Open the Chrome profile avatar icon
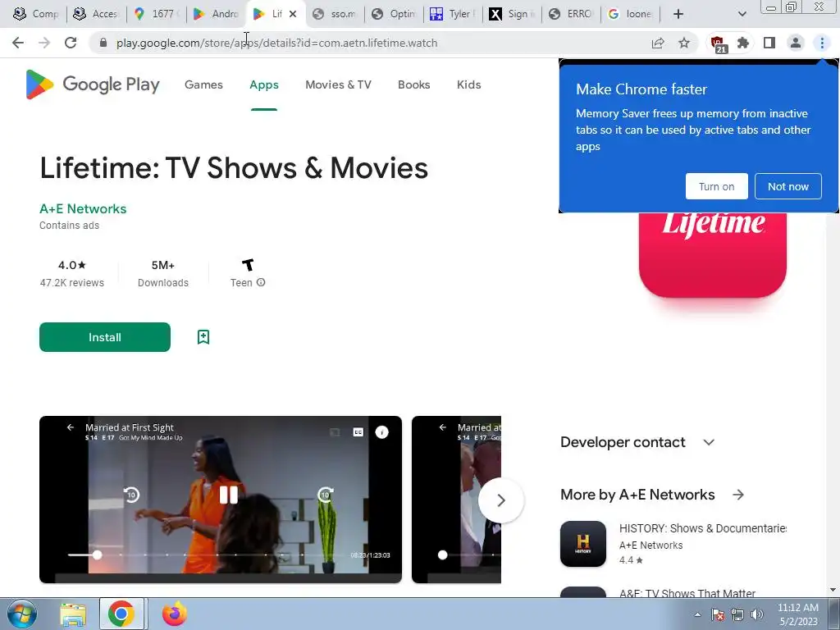Screen dimensions: 840x630 796,43
